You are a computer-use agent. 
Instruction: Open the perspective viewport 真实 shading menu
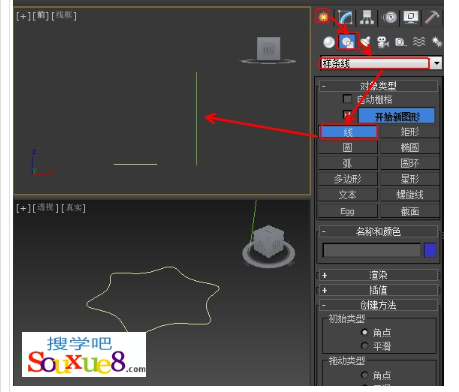[x=73, y=208]
